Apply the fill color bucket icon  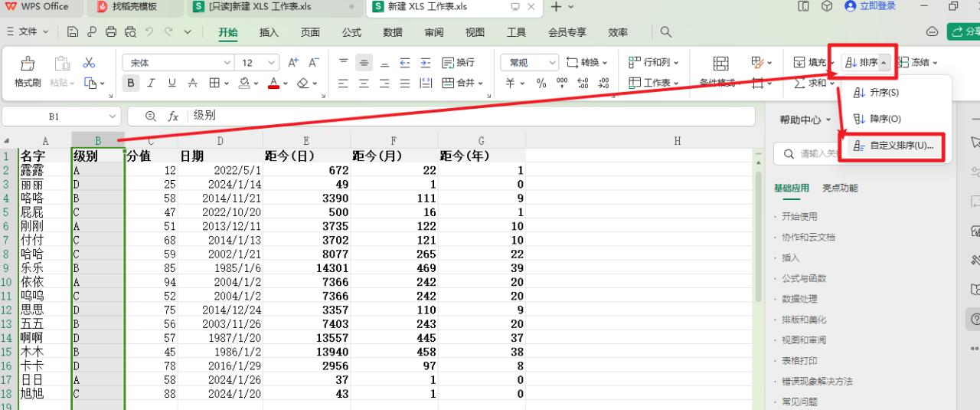[244, 83]
